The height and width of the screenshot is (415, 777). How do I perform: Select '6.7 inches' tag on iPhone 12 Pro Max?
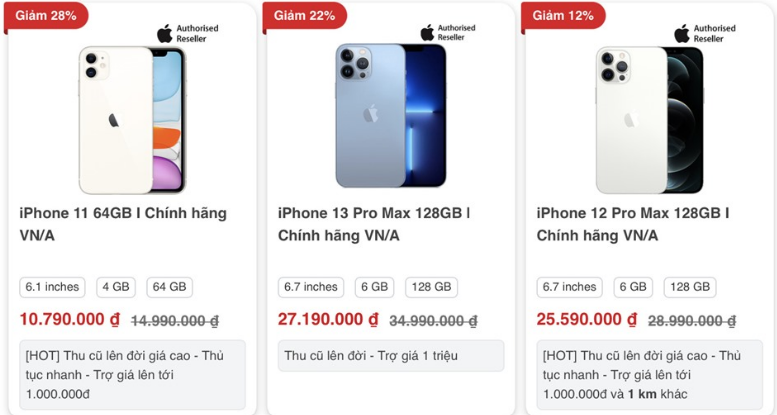[x=570, y=287]
